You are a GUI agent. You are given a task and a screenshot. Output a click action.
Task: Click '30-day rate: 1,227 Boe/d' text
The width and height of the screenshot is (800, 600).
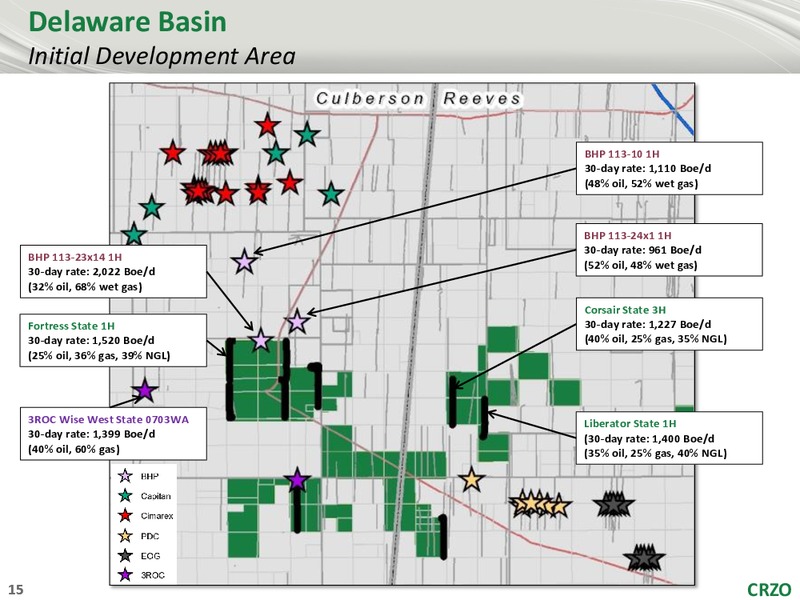coord(647,324)
